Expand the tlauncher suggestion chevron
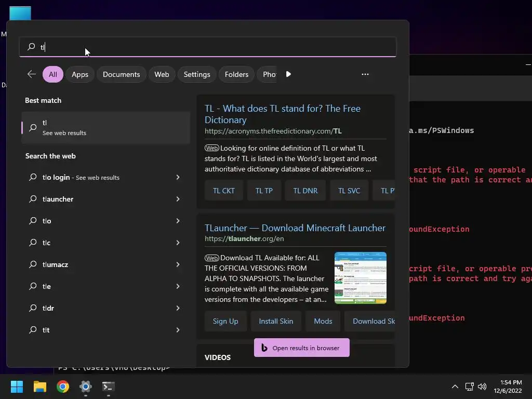The height and width of the screenshot is (399, 532). 178,199
